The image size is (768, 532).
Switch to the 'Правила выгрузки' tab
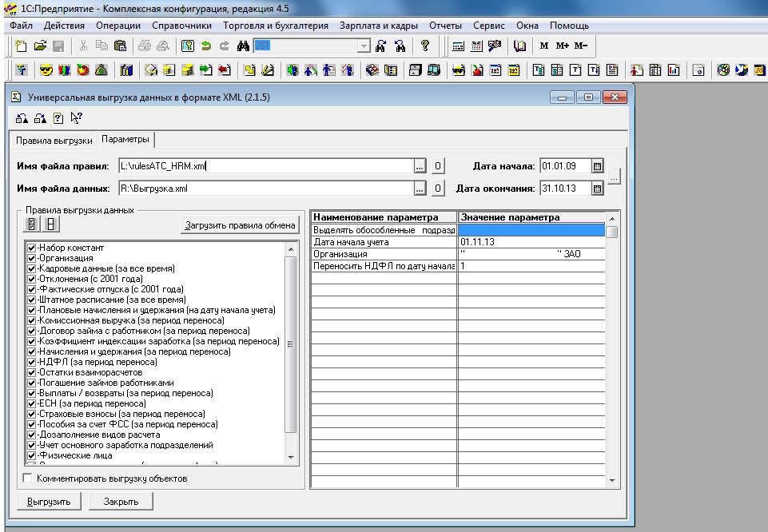(54, 140)
